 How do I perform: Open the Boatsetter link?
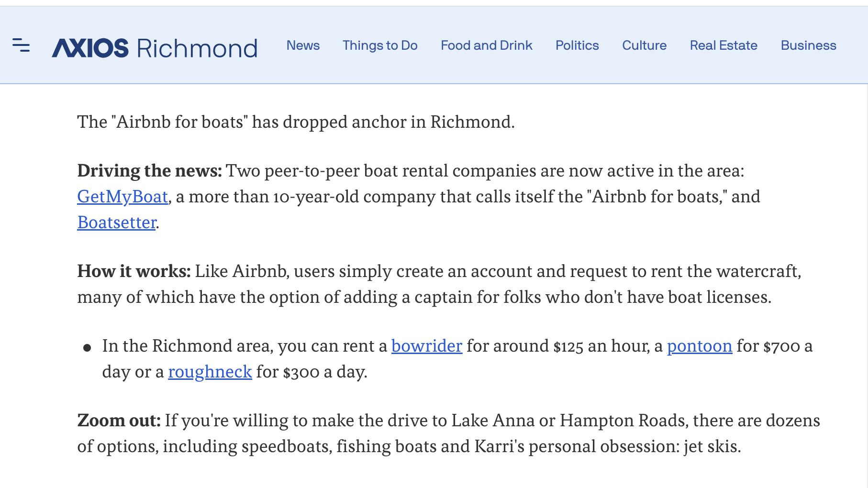(x=117, y=222)
